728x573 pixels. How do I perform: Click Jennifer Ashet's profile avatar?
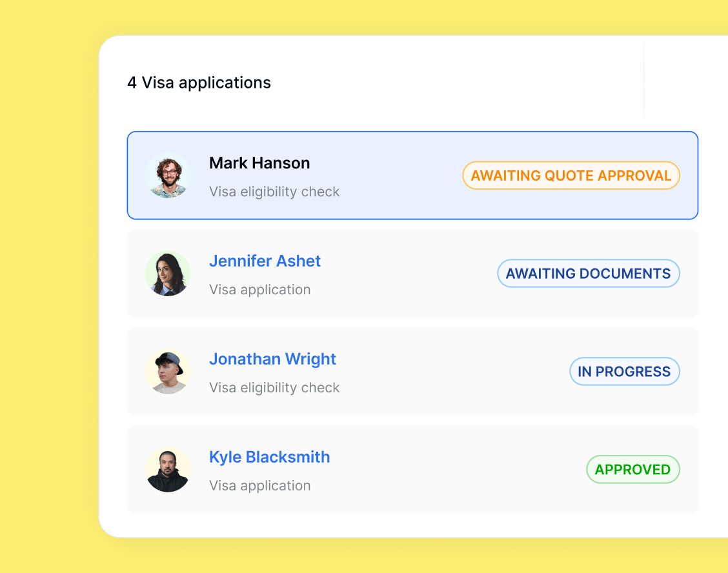coord(168,274)
